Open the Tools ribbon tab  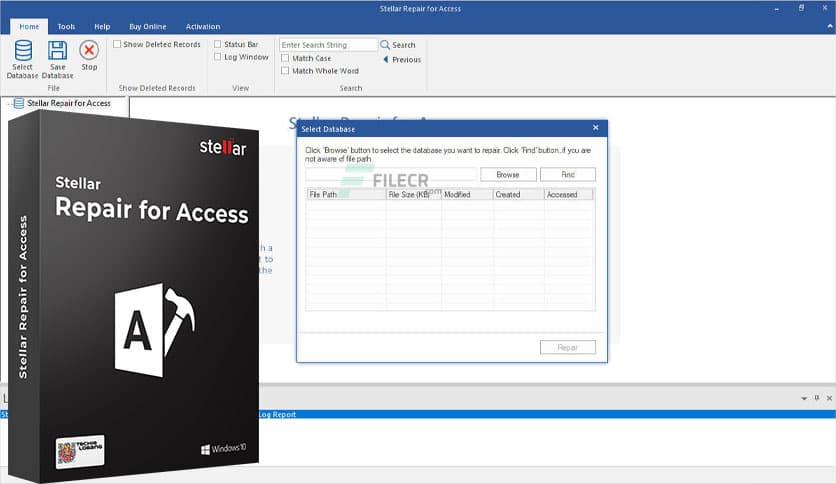click(x=66, y=26)
